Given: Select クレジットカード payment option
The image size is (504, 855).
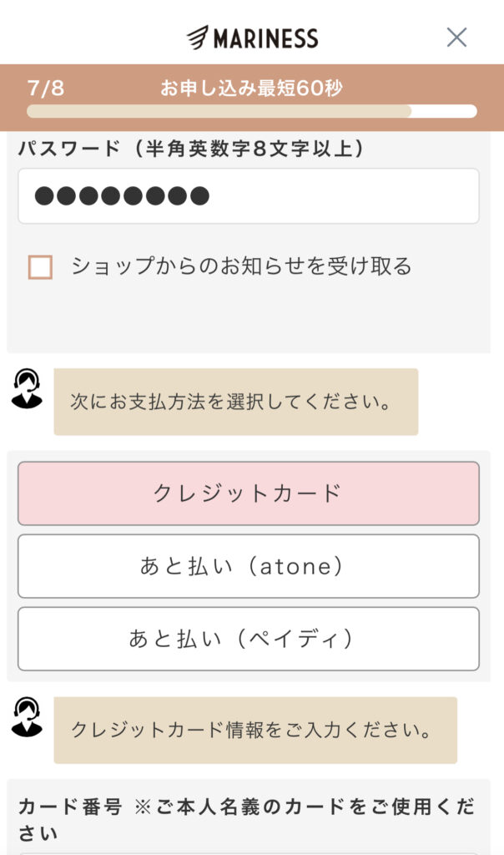Looking at the screenshot, I should pos(249,493).
